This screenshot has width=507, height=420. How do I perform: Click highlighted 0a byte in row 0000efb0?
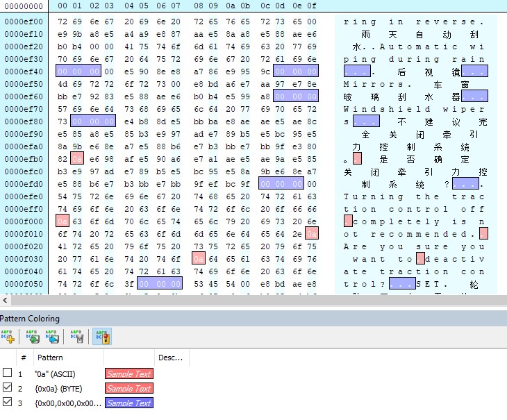pos(77,159)
